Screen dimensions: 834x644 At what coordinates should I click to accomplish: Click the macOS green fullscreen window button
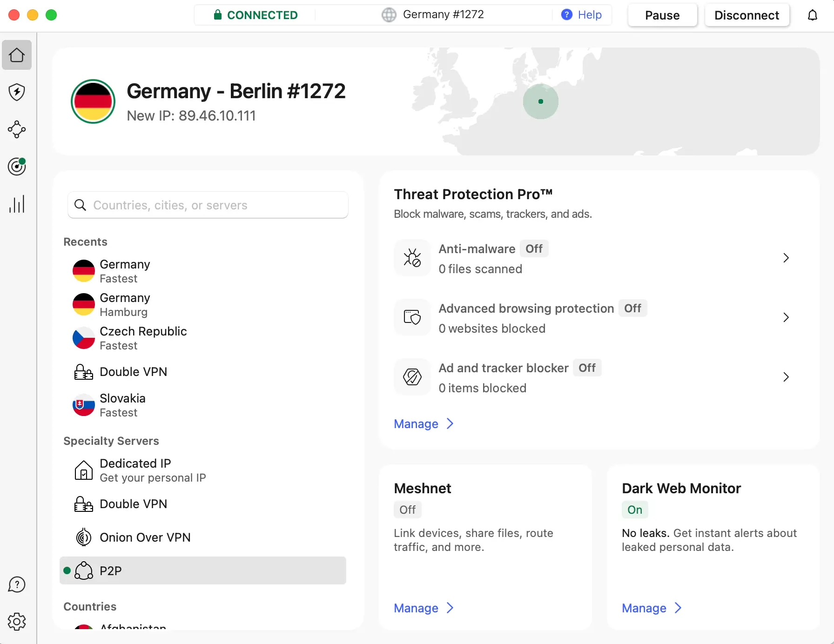[x=51, y=15]
